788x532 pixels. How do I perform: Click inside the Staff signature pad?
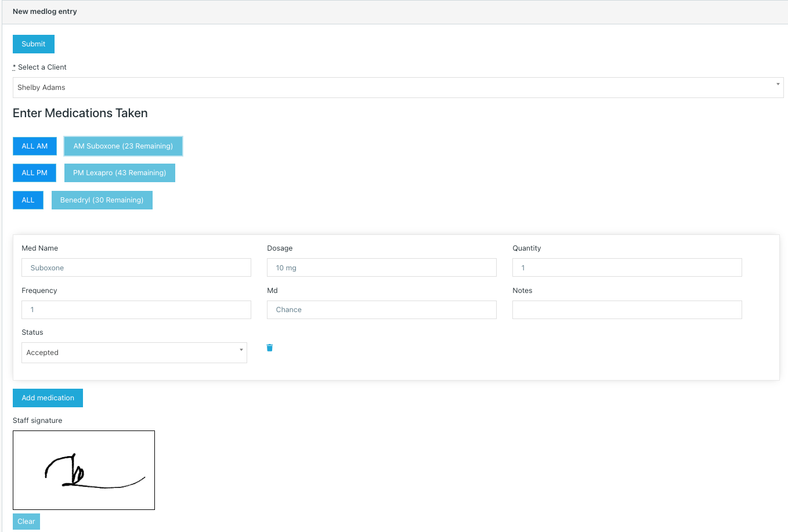tap(84, 470)
